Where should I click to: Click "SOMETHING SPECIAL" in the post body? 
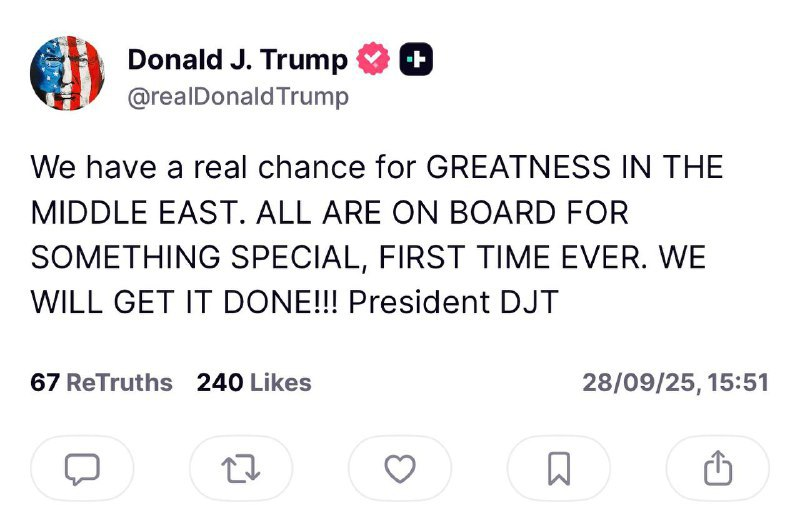(x=192, y=256)
